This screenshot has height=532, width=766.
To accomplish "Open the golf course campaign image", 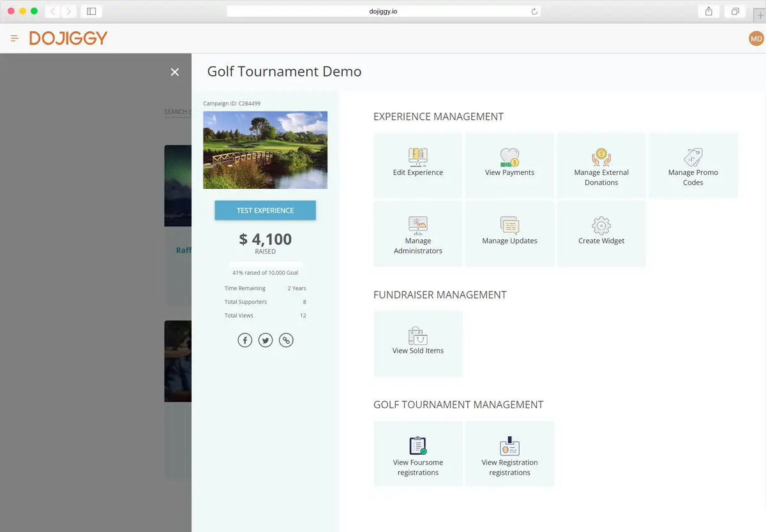I will tap(265, 149).
